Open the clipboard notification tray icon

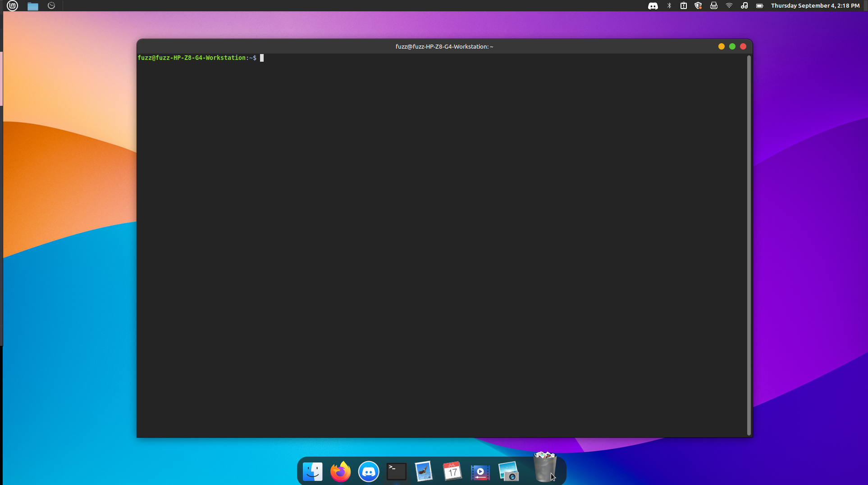(684, 6)
